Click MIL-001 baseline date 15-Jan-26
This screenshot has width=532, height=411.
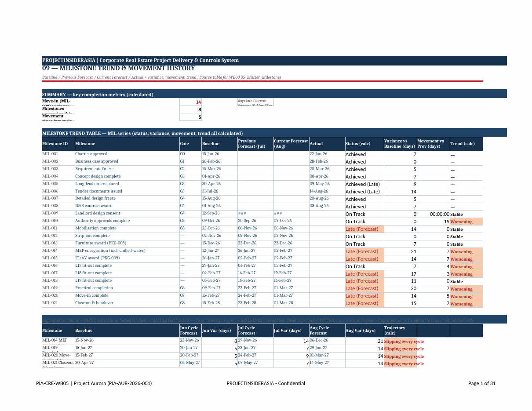click(219, 154)
